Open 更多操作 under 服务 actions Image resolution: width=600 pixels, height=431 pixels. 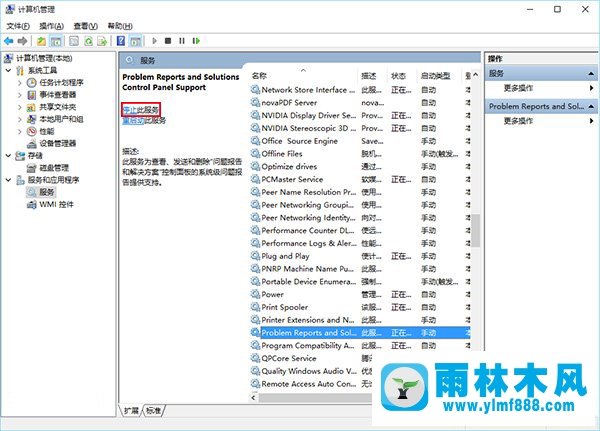click(518, 88)
